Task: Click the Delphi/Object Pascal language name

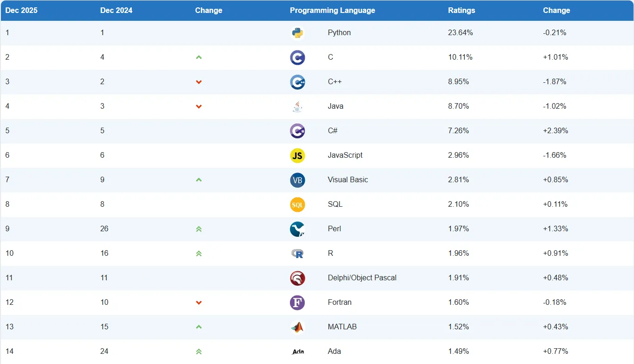Action: pyautogui.click(x=362, y=278)
